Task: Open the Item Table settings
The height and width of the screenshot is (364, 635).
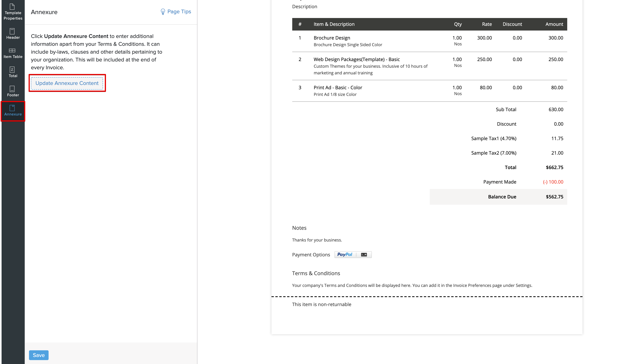Action: pos(13,53)
